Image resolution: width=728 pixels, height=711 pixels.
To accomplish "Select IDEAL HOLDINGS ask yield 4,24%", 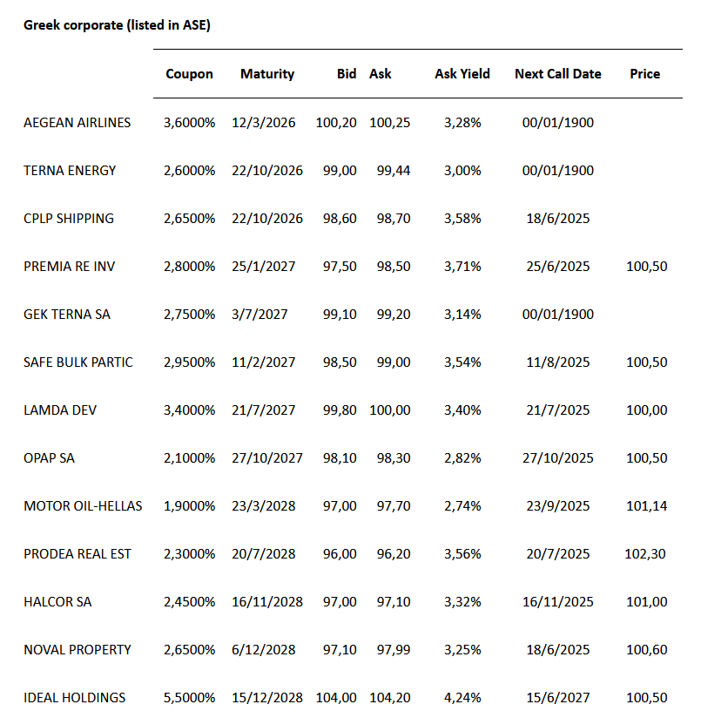I will pos(462,698).
